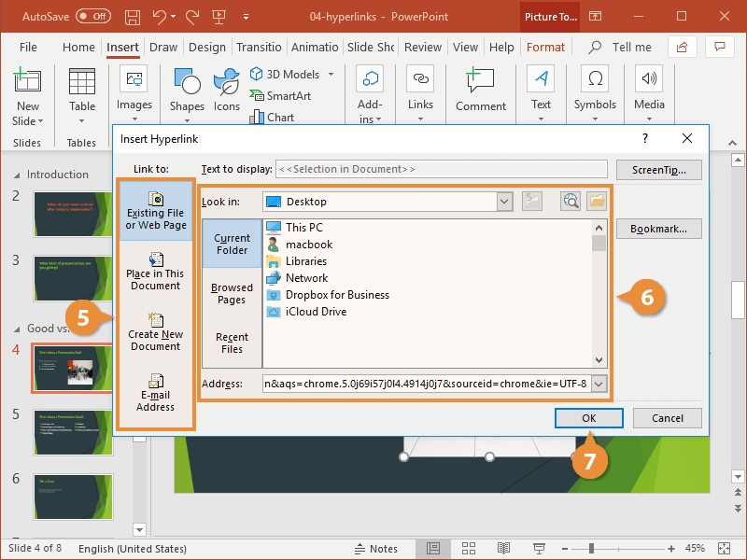Image resolution: width=747 pixels, height=560 pixels.
Task: Toggle the AutoSave switch
Action: coord(93,17)
